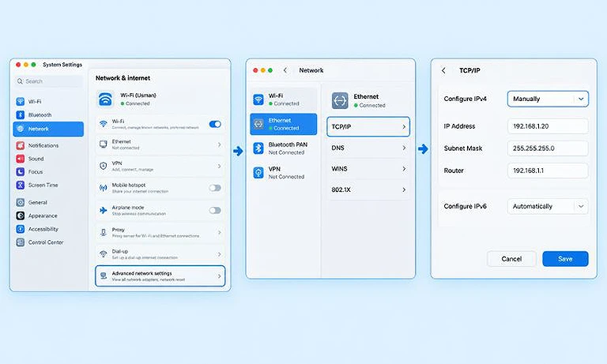The width and height of the screenshot is (607, 364).
Task: Click the Configure IPv4 label
Action: [465, 99]
